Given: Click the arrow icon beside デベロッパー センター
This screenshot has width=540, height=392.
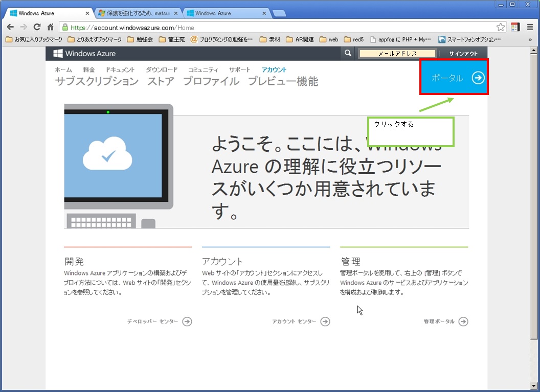Looking at the screenshot, I should click(187, 321).
